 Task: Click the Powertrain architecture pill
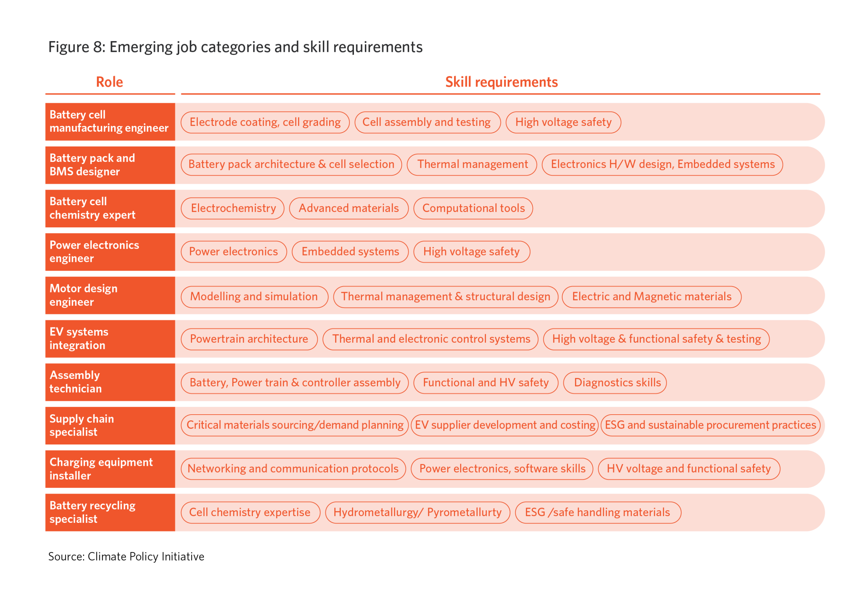click(x=249, y=339)
